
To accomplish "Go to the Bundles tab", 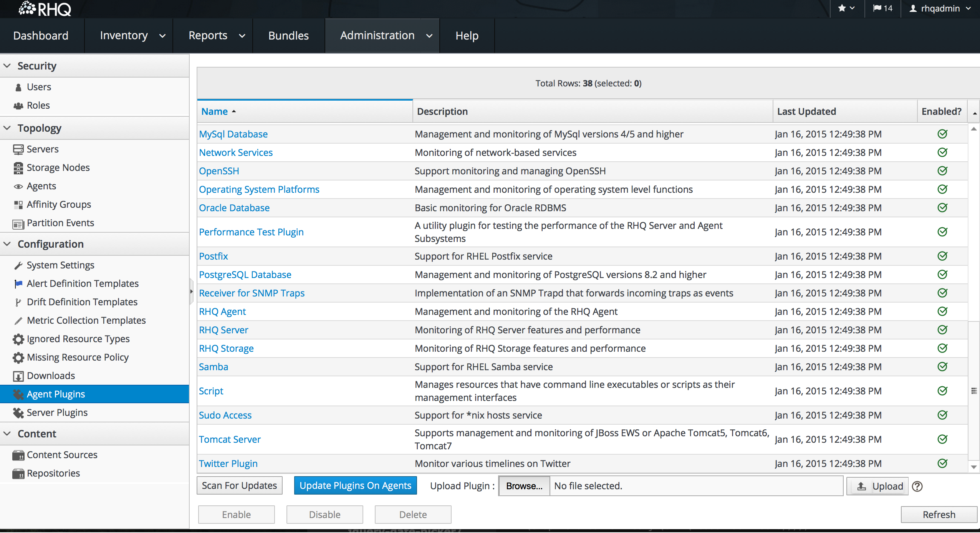I will pos(288,36).
